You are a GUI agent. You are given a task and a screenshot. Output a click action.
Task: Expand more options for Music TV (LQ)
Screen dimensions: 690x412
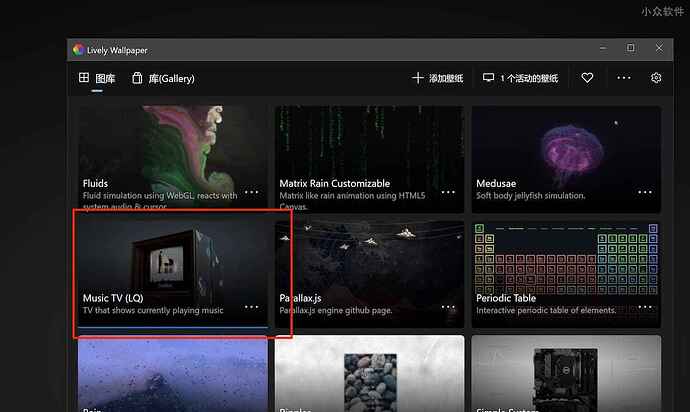pos(251,306)
